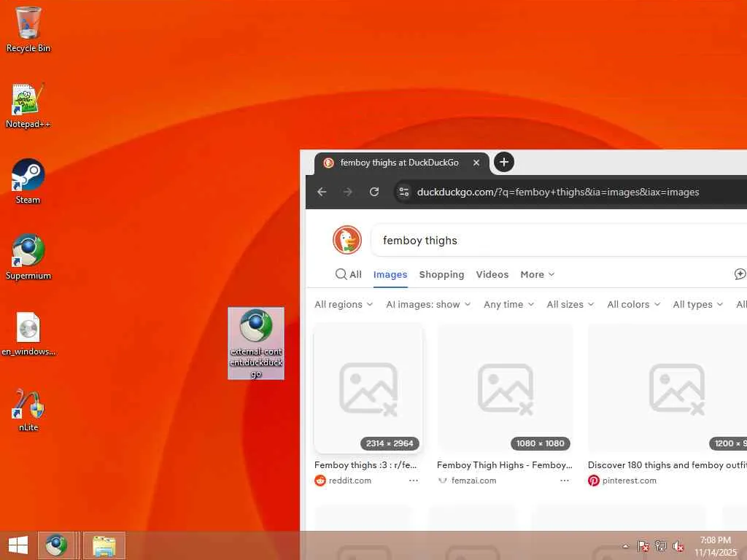
Task: Switch to the Shopping tab
Action: coord(441,274)
